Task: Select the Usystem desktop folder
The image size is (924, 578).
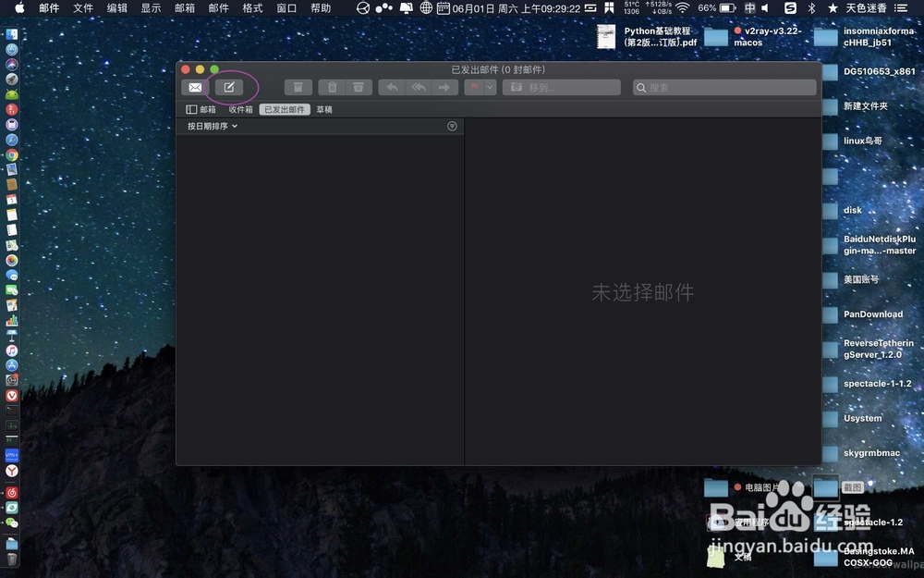Action: tap(852, 419)
